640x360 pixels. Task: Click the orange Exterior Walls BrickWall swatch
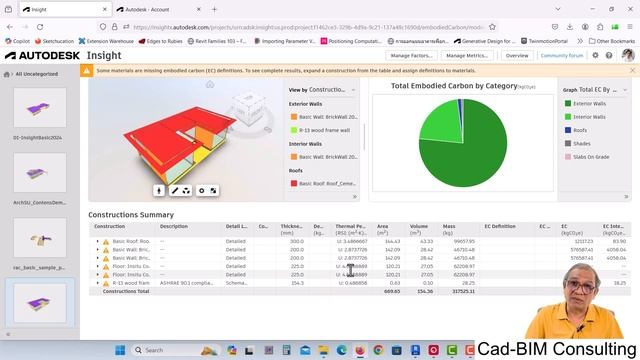294,117
